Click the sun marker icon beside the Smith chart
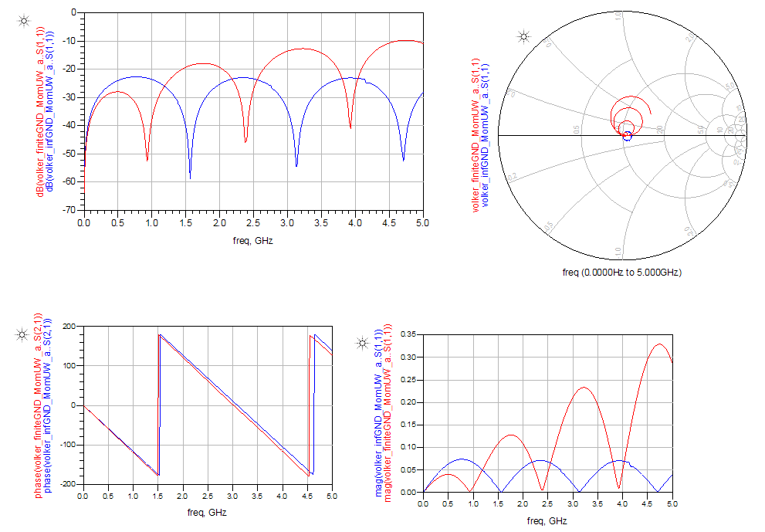The width and height of the screenshot is (765, 532). (x=523, y=36)
